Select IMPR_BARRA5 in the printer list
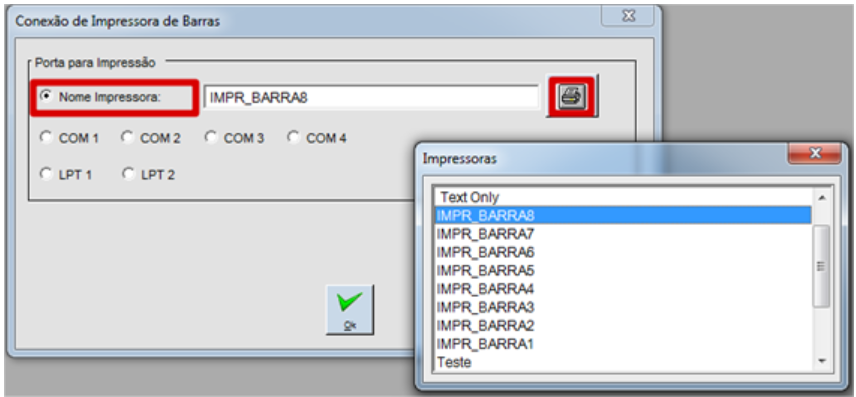The width and height of the screenshot is (856, 397). click(x=622, y=271)
